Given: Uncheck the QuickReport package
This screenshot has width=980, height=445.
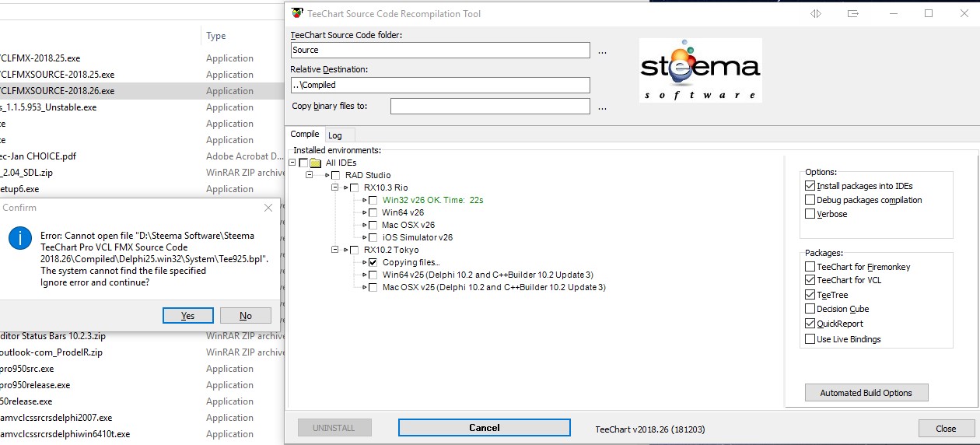Looking at the screenshot, I should pyautogui.click(x=810, y=324).
